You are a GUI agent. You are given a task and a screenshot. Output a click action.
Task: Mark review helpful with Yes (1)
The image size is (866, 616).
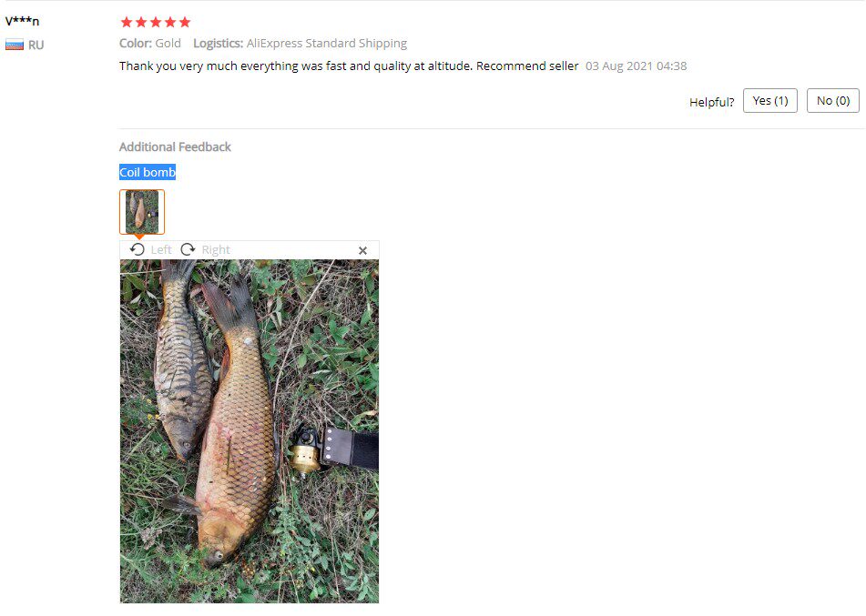[769, 100]
